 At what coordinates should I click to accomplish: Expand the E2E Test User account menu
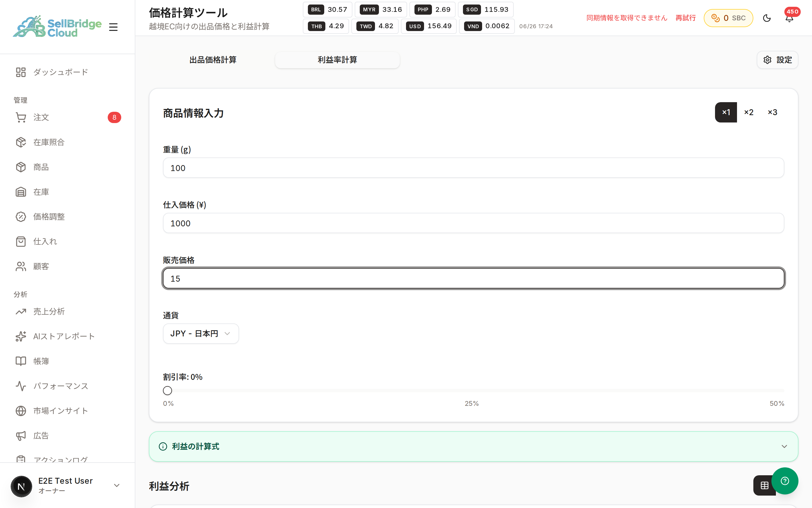point(117,485)
